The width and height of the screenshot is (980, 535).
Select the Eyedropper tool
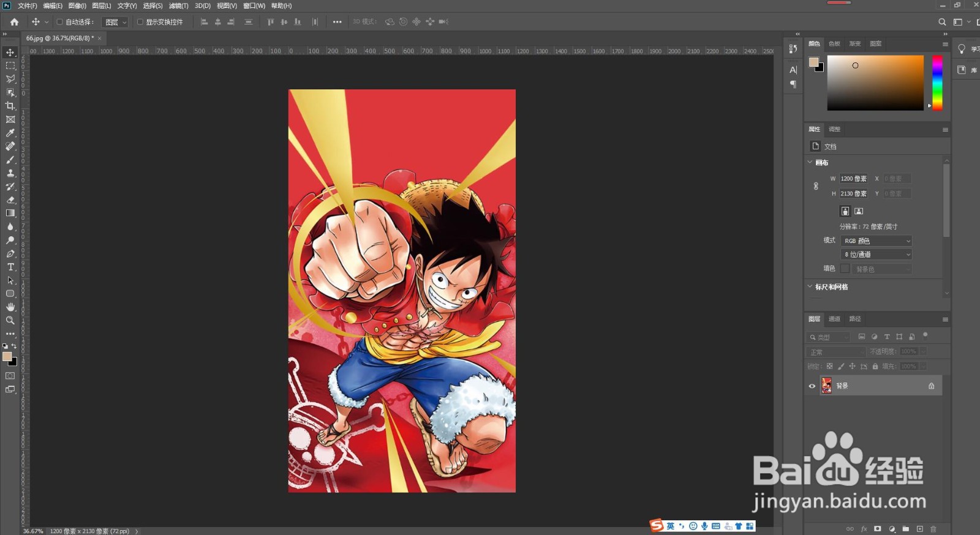pyautogui.click(x=10, y=133)
